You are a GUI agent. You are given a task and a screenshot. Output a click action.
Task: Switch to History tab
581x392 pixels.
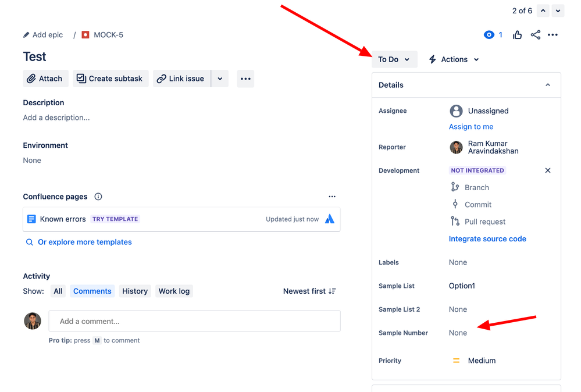tap(135, 291)
